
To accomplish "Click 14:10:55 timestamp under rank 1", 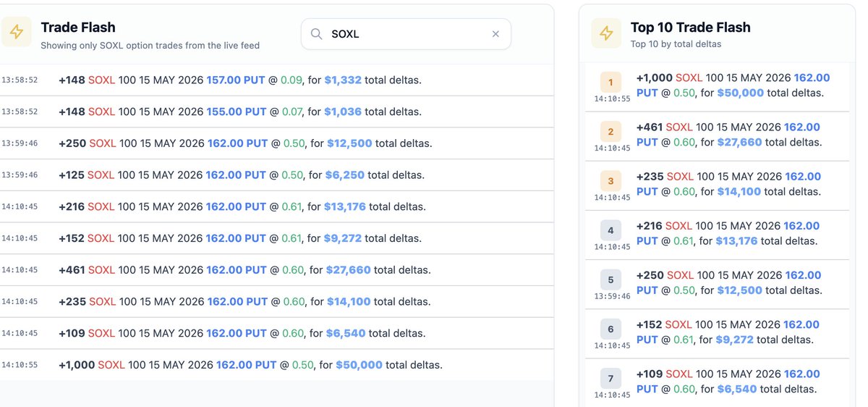I will (612, 99).
